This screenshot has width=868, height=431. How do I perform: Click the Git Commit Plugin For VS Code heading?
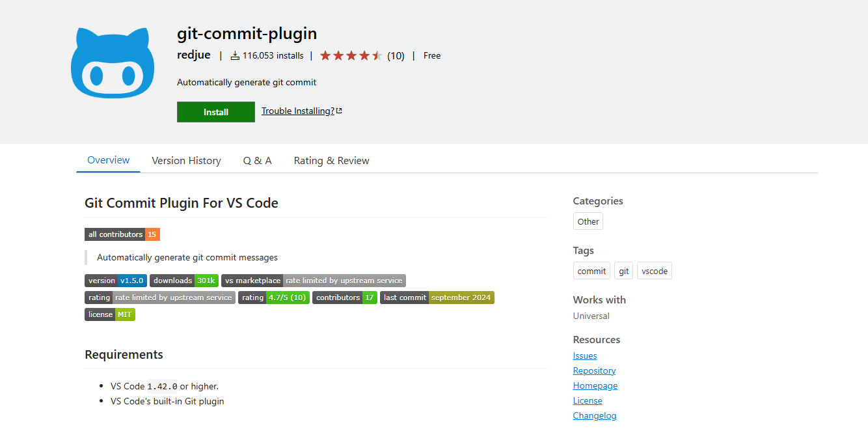(x=182, y=203)
